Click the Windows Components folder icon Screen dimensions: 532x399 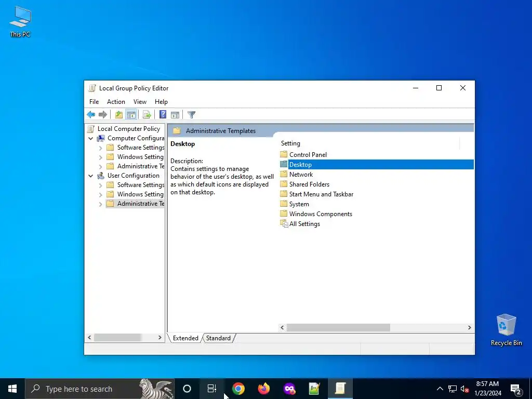284,214
